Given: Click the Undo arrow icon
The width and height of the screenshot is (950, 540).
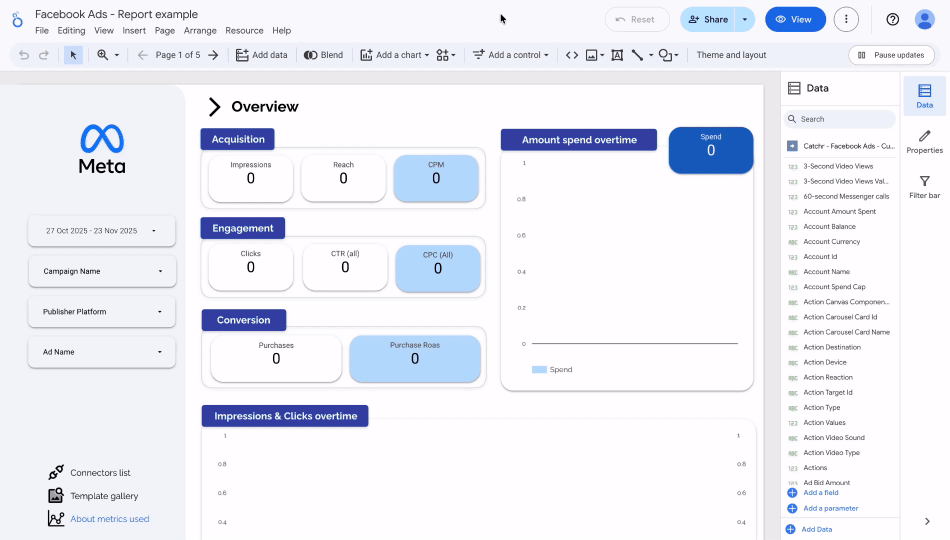Looking at the screenshot, I should 24,55.
